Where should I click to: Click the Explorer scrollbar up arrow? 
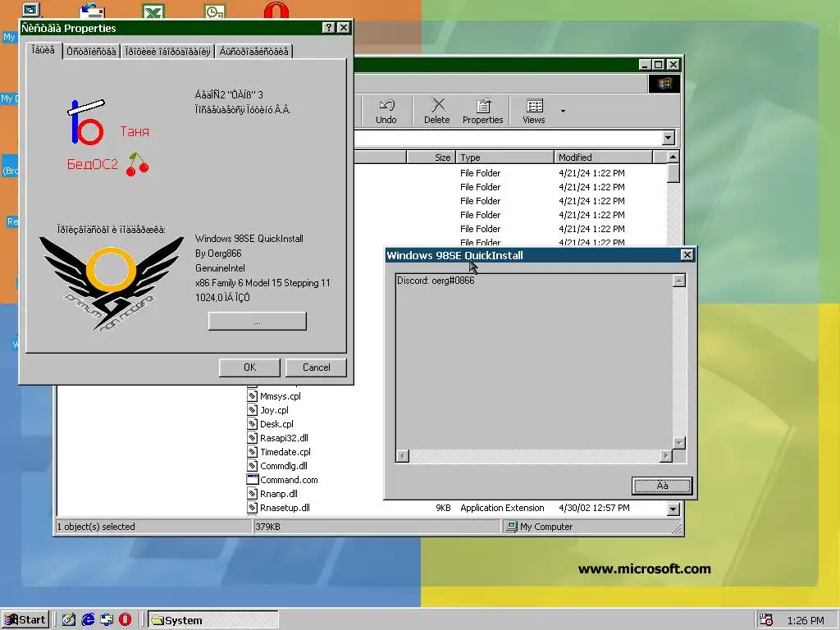click(673, 157)
